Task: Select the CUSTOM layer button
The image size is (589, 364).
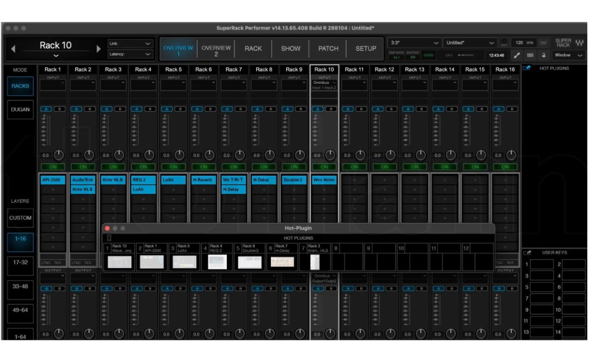Action: [20, 218]
